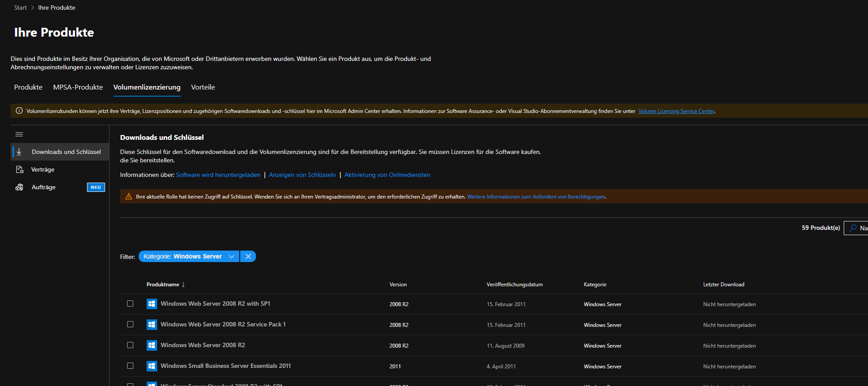Go to Start in the breadcrumb

click(x=20, y=7)
